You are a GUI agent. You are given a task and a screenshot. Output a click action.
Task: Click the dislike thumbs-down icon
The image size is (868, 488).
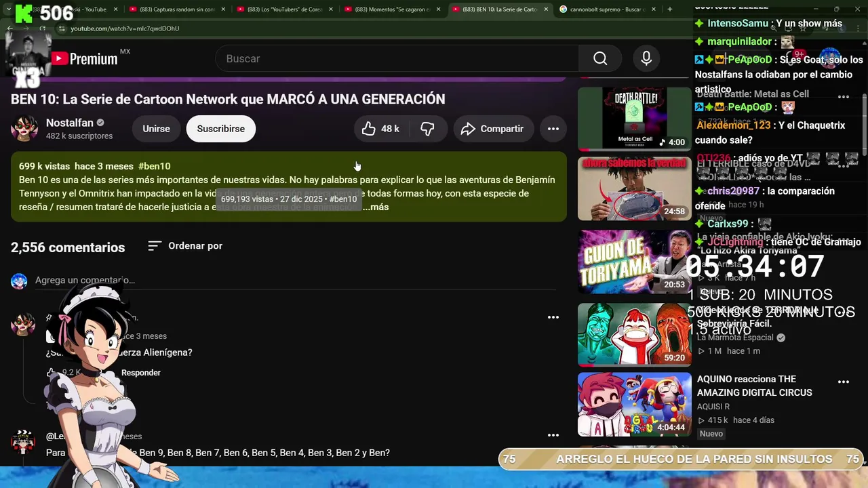(x=427, y=129)
